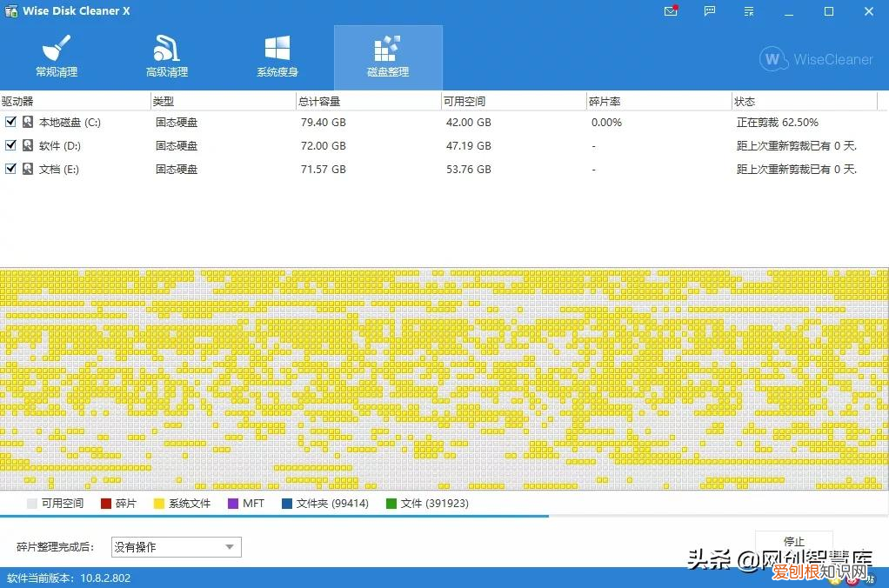Toggle the 文档 (E:) drive checkbox
This screenshot has width=889, height=588.
point(10,169)
